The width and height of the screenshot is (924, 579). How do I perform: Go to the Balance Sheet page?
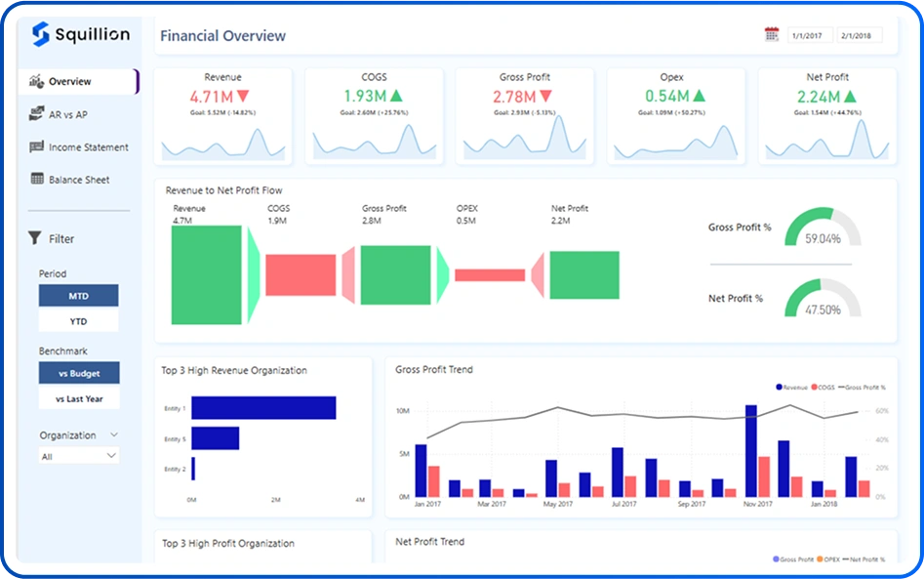[x=79, y=180]
